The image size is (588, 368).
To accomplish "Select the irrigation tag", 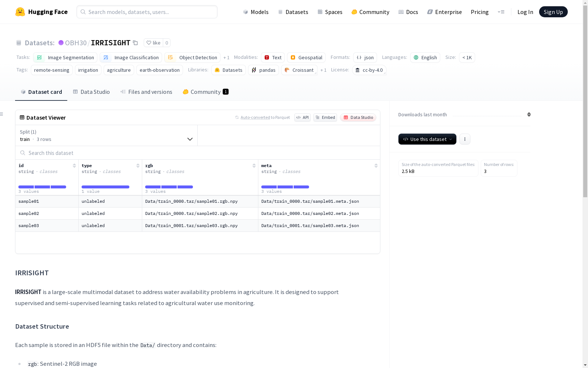I will pyautogui.click(x=88, y=70).
